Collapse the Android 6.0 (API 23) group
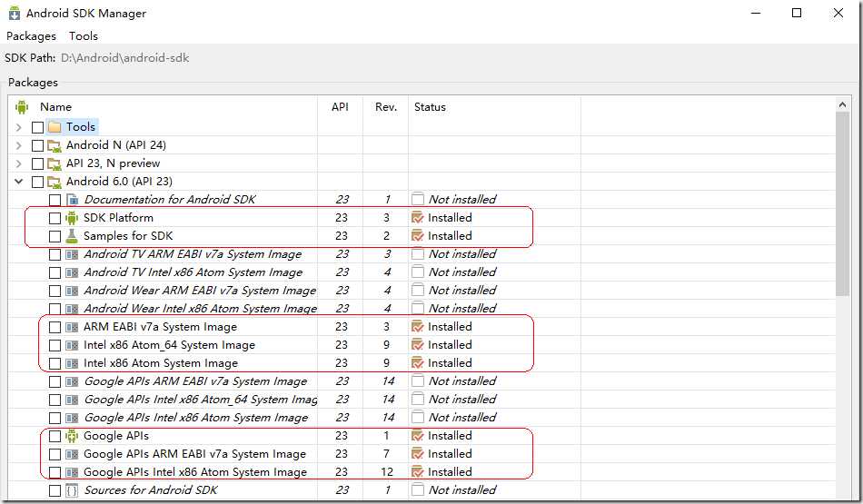This screenshot has width=863, height=504. tap(19, 181)
